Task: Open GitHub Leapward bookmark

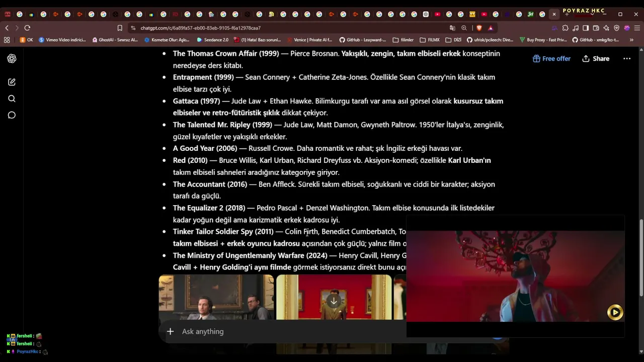Action: pos(363,40)
